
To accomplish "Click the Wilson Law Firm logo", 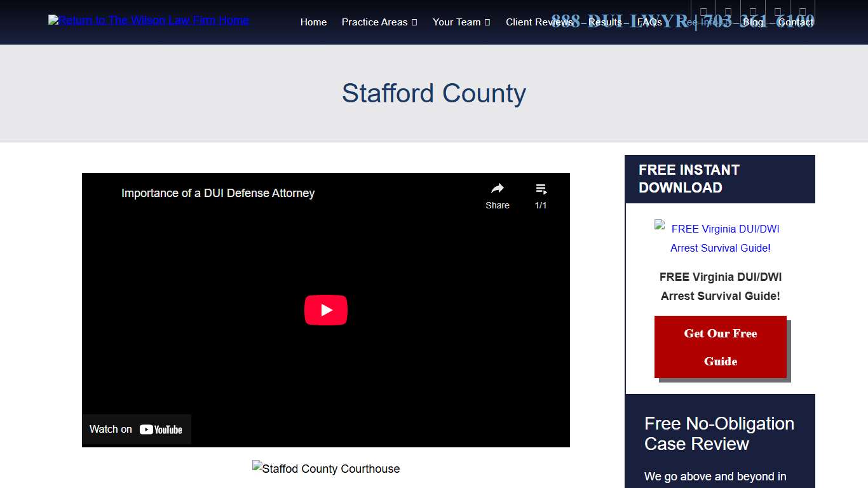I will pos(148,20).
